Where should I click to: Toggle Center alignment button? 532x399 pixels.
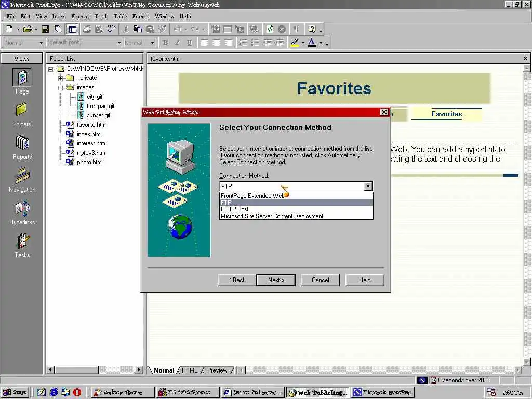(216, 43)
